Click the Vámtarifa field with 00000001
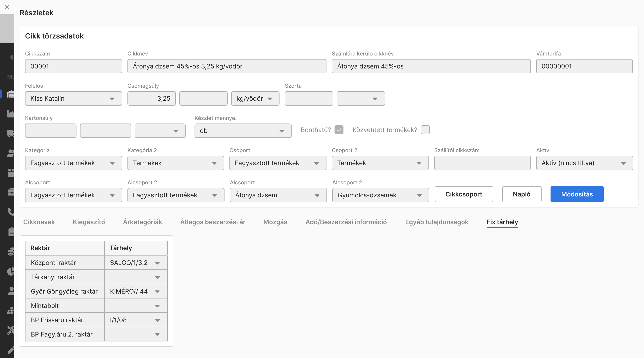Image resolution: width=644 pixels, height=358 pixels. (x=584, y=66)
